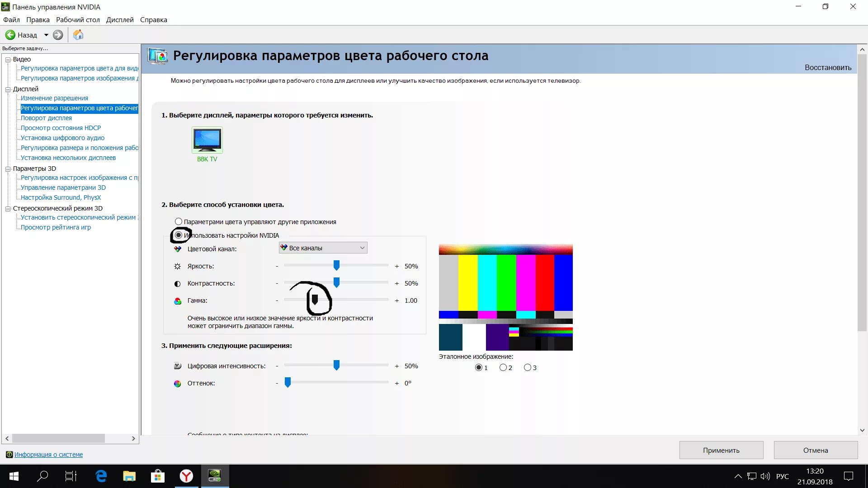868x488 pixels.
Task: Open the Справка menu
Action: pyautogui.click(x=154, y=20)
